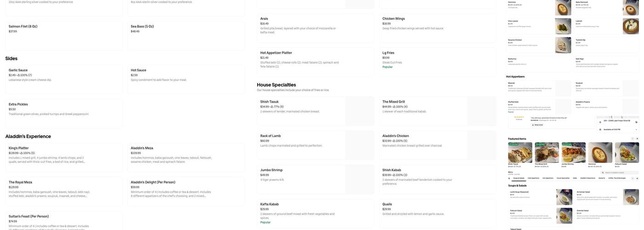Select the House Specialties tab
Screen dimensions: 644x230
pyautogui.click(x=563, y=178)
